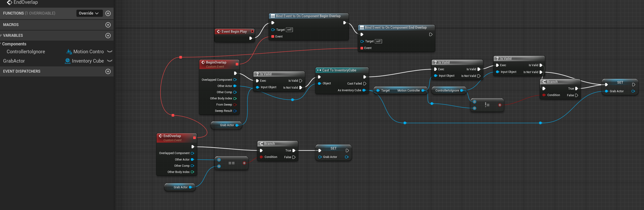Click the Motion Controller output pin
The image size is (644, 210).
[423, 91]
